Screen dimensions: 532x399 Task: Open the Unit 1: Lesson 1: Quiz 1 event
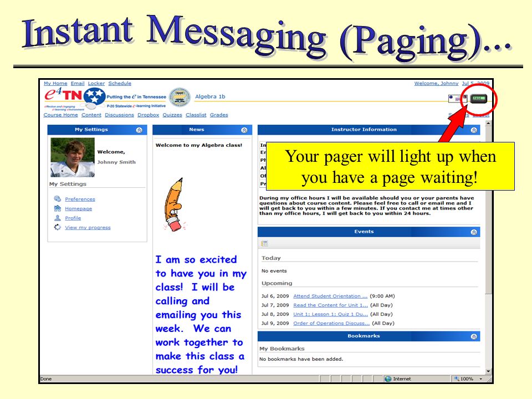pos(330,315)
